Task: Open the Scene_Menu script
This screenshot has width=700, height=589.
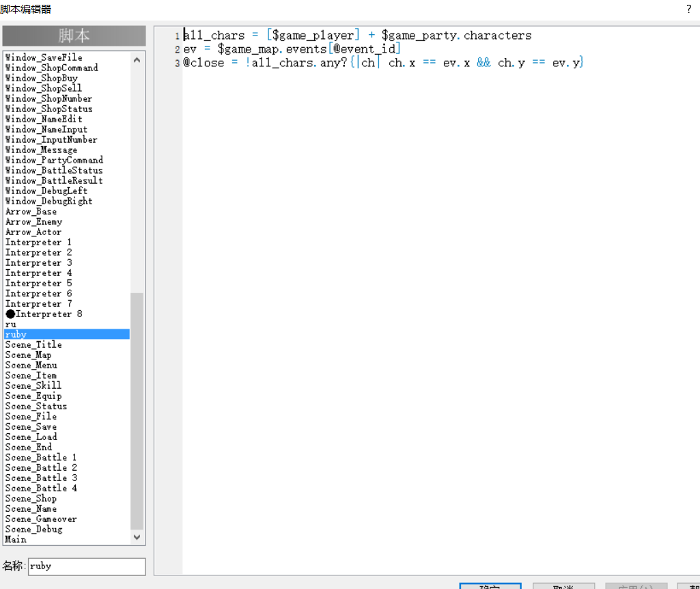Action: point(31,366)
